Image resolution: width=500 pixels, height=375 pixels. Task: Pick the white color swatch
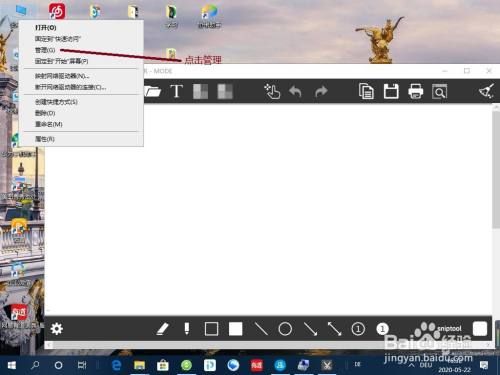tap(480, 329)
